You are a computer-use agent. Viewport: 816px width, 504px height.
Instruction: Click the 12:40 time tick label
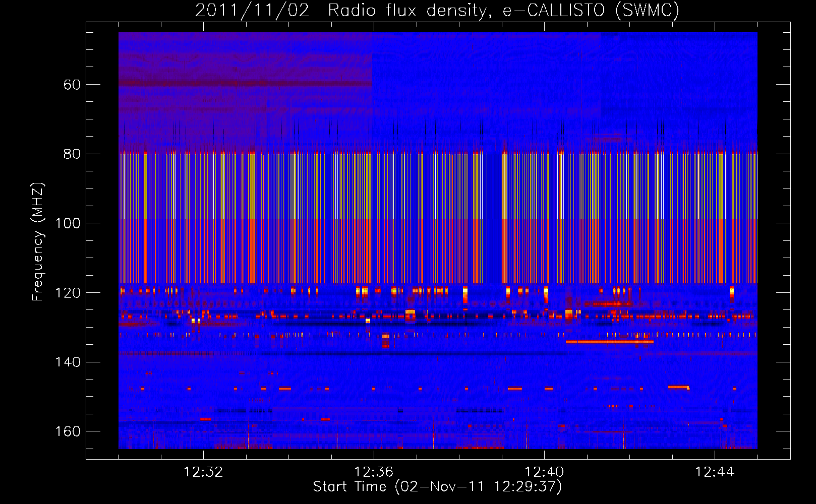point(544,472)
